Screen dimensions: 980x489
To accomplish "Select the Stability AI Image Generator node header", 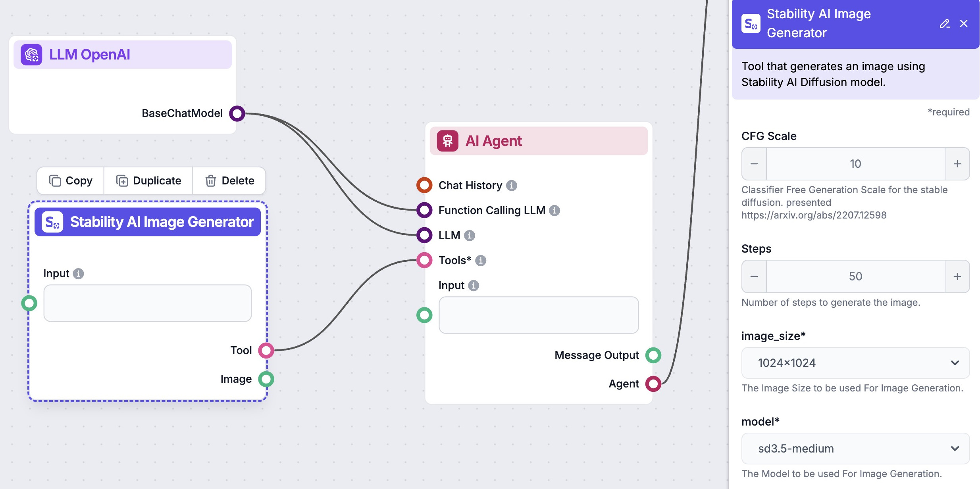I will tap(148, 222).
